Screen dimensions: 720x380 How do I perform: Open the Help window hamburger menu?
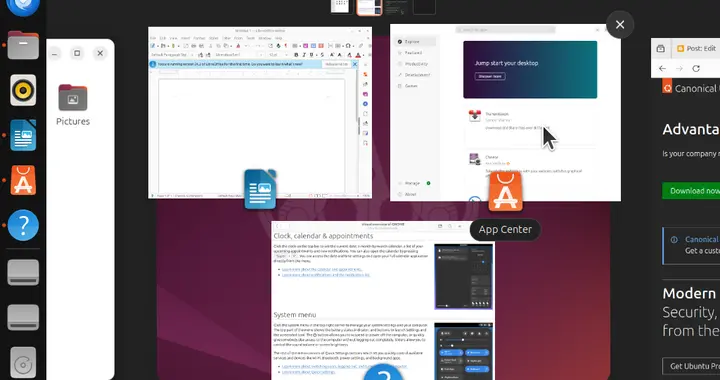point(460,226)
